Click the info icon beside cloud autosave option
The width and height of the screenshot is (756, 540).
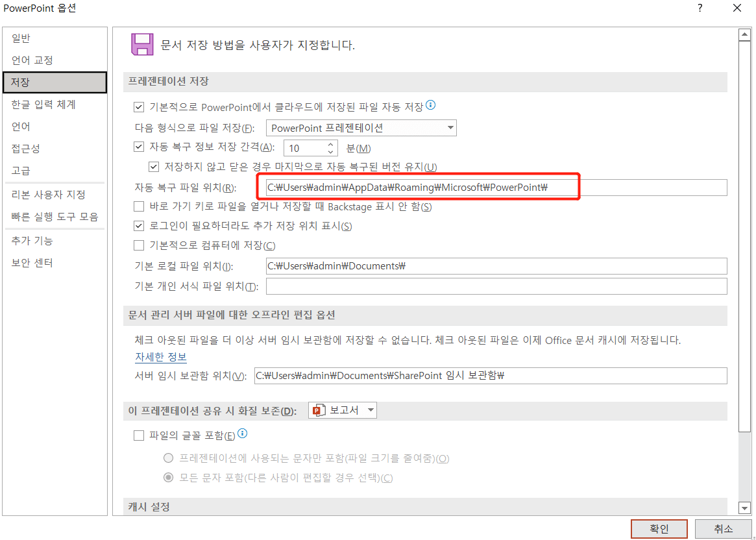(x=430, y=105)
